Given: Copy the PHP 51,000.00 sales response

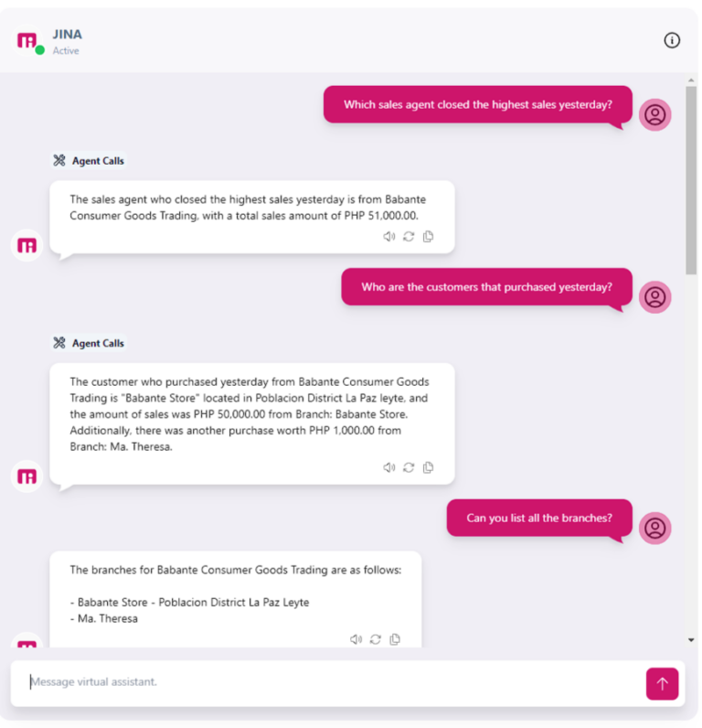Looking at the screenshot, I should click(x=429, y=237).
